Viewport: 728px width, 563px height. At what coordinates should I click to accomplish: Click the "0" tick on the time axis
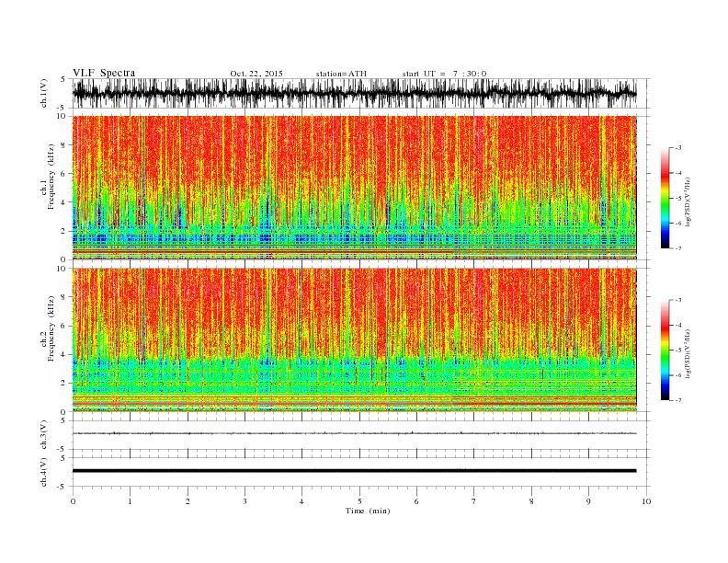(x=73, y=501)
